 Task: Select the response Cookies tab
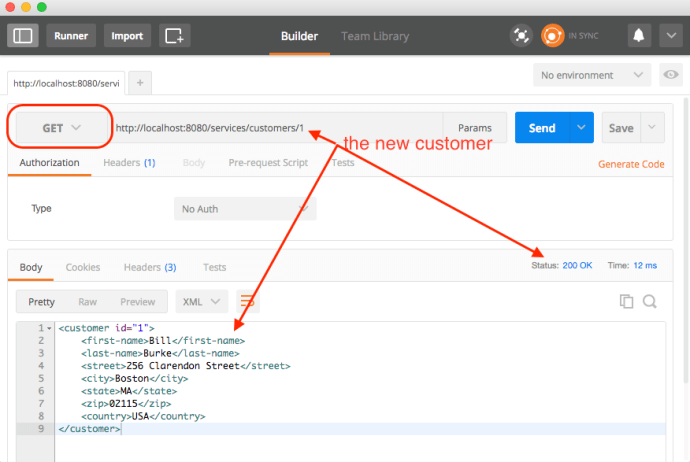tap(83, 267)
